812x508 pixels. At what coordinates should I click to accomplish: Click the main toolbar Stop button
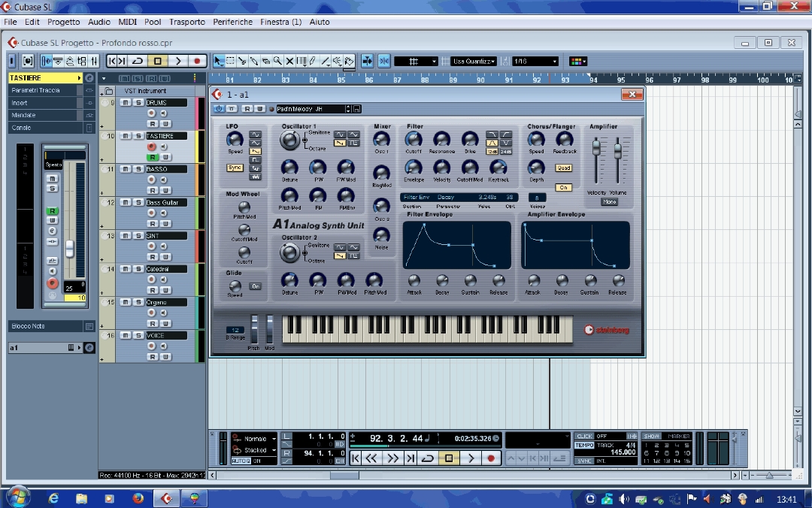coord(157,61)
